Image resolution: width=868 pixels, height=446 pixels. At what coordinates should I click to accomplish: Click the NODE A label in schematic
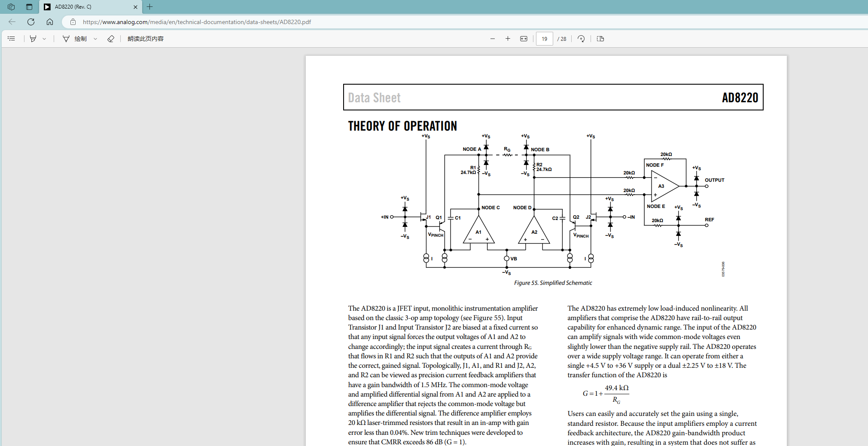point(472,149)
